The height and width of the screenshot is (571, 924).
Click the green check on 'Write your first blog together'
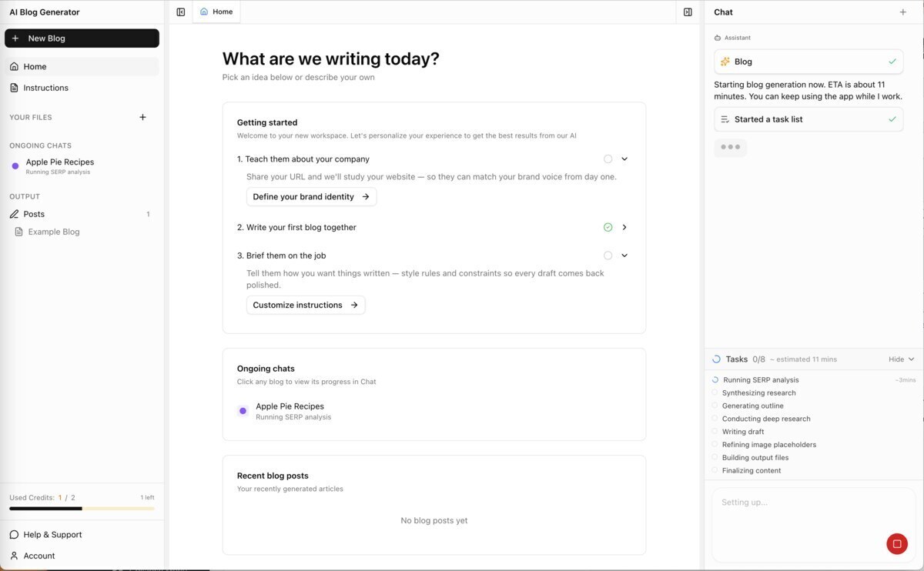[608, 227]
